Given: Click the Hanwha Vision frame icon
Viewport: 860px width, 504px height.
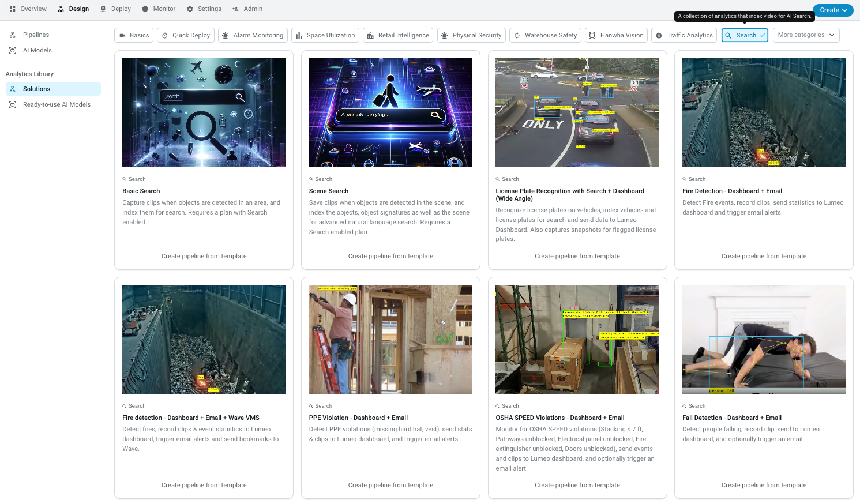Looking at the screenshot, I should point(592,36).
